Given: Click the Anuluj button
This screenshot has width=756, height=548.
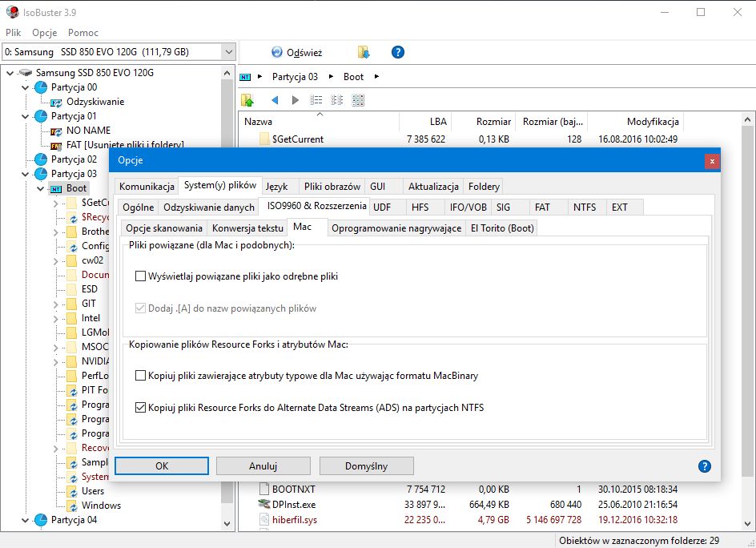Looking at the screenshot, I should pyautogui.click(x=263, y=466).
